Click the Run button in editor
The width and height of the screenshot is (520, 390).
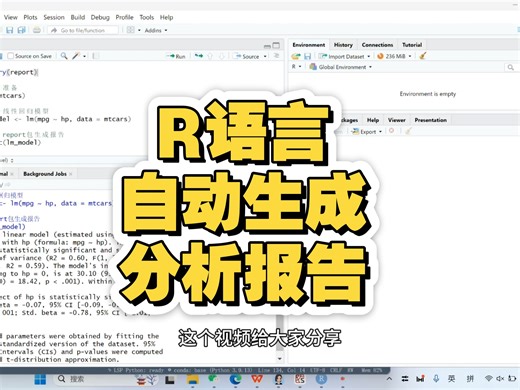pyautogui.click(x=177, y=56)
